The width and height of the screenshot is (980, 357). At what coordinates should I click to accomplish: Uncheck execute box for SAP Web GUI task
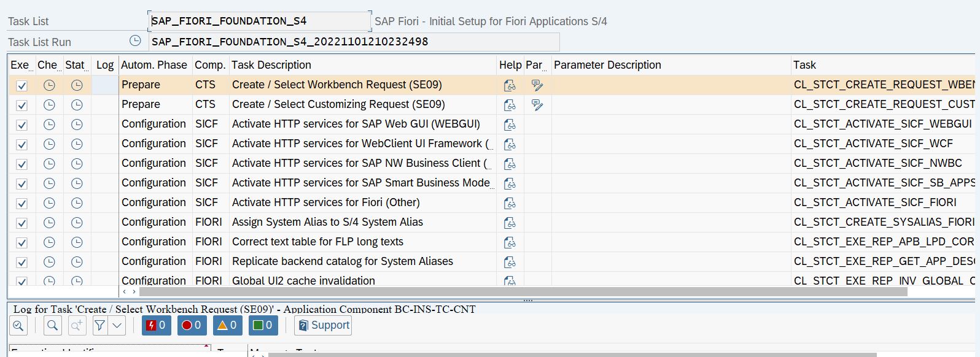[21, 125]
